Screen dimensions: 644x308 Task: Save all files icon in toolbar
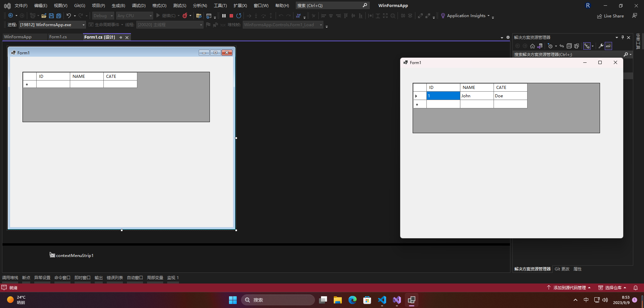click(59, 16)
